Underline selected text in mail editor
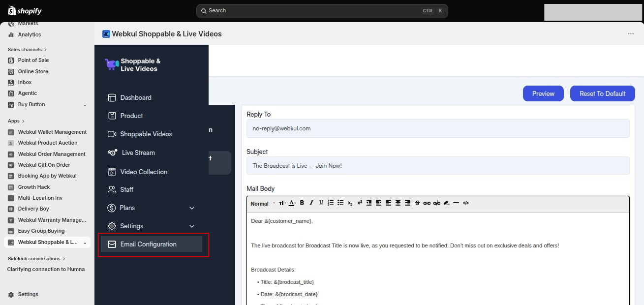 [321, 203]
